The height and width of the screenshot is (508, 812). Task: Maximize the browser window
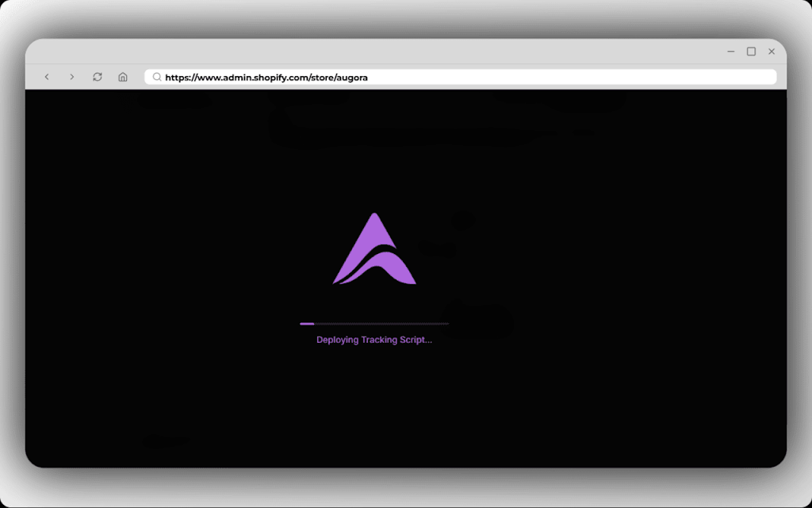(751, 52)
